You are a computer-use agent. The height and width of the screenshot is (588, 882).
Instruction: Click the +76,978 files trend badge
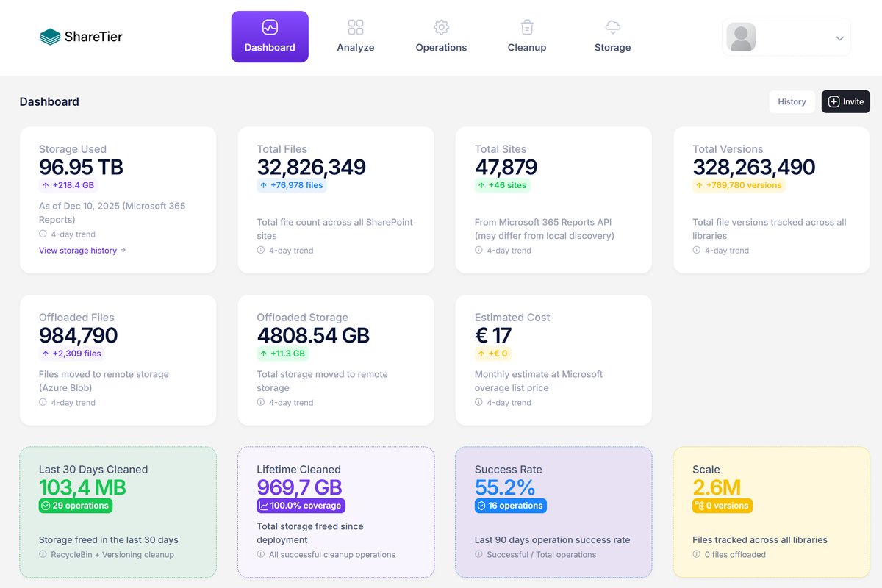point(293,185)
